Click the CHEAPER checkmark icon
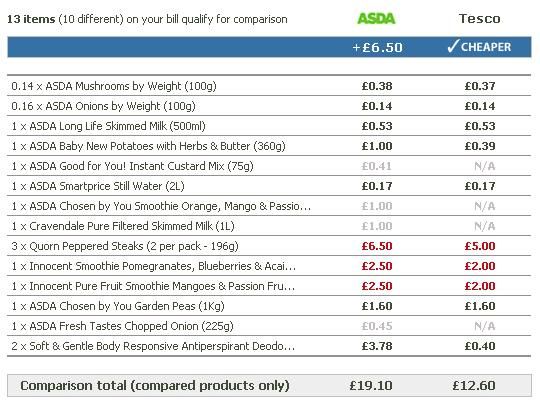The height and width of the screenshot is (402, 540). [453, 46]
